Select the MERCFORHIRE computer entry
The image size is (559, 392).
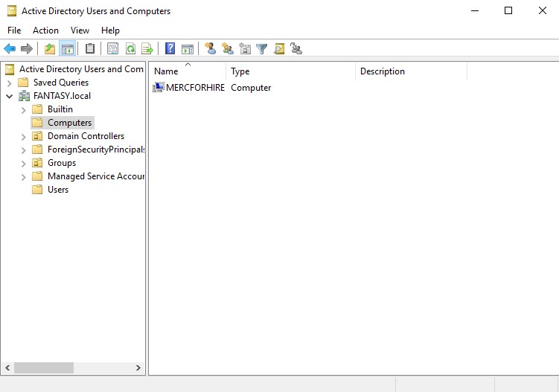click(194, 88)
